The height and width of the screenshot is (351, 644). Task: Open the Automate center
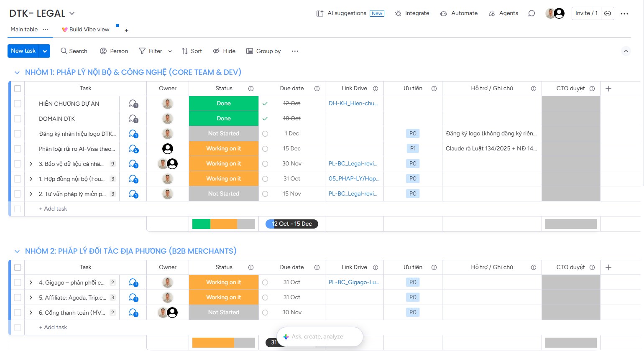point(459,13)
